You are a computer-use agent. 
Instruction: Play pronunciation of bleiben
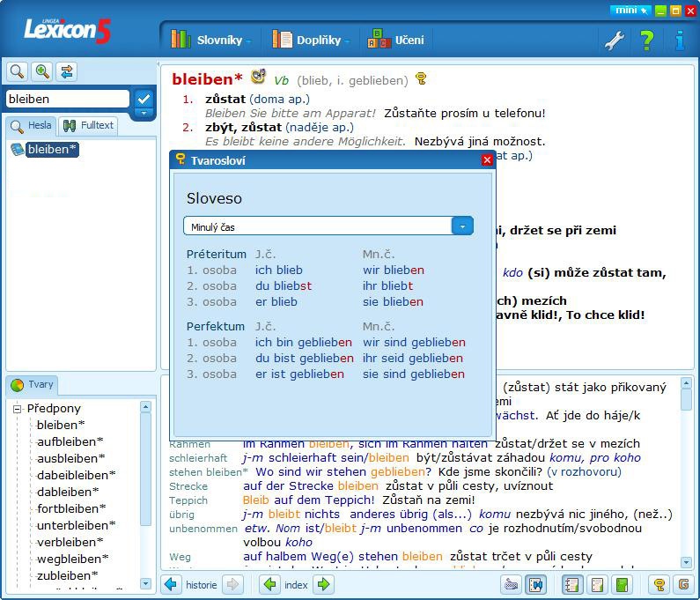coord(258,78)
